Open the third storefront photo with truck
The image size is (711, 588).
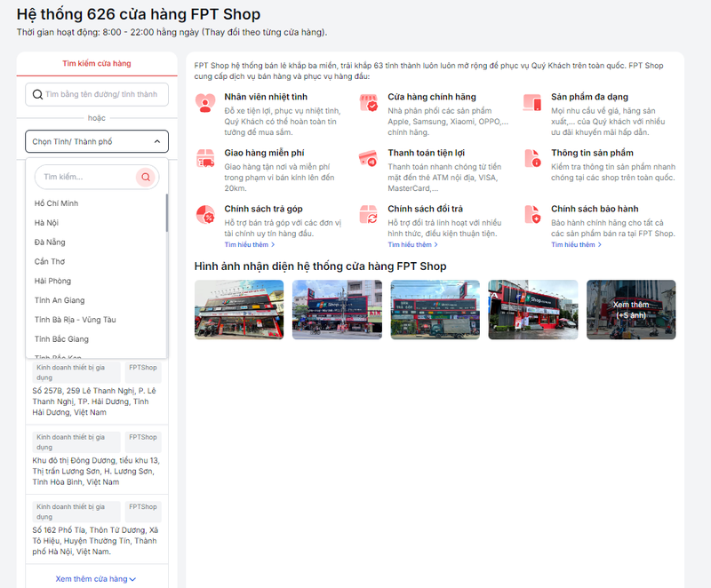[x=435, y=309]
